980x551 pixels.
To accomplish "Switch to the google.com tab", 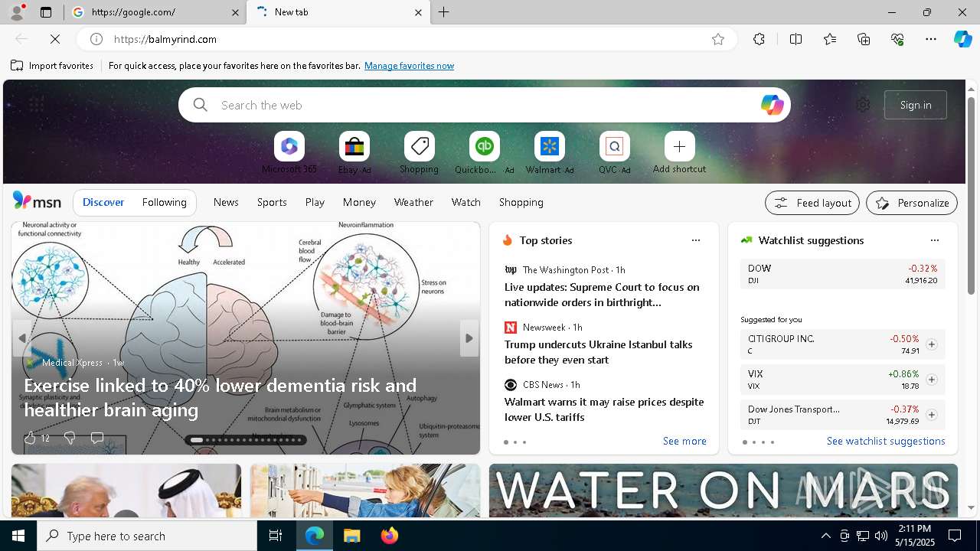I will [x=155, y=12].
